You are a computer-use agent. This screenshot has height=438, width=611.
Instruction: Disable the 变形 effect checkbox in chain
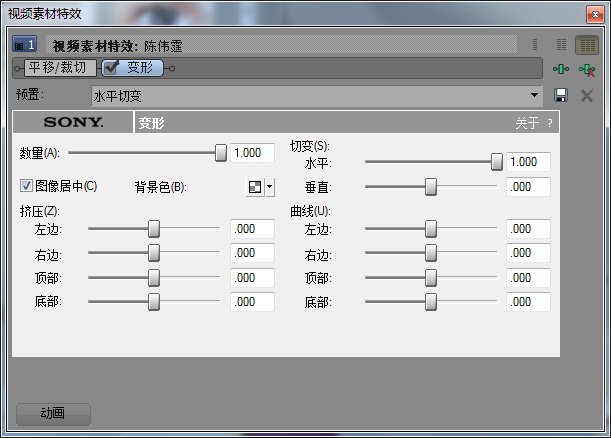112,68
